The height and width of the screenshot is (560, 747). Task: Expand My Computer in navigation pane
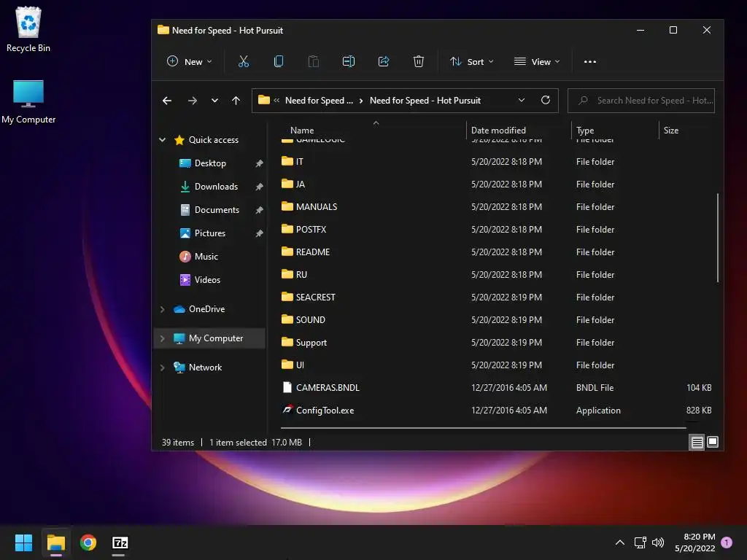[x=163, y=338]
